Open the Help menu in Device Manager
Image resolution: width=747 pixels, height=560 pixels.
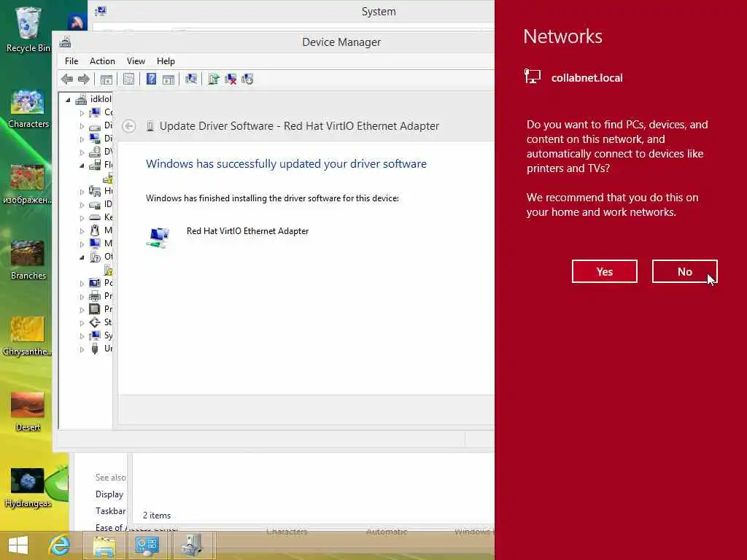(166, 61)
